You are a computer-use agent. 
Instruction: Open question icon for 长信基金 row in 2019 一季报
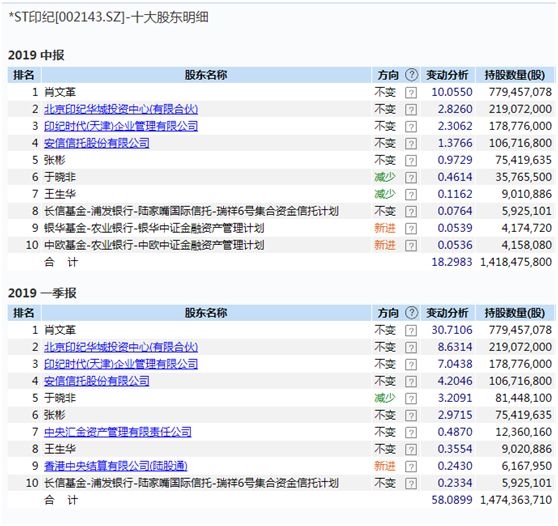pos(411,483)
